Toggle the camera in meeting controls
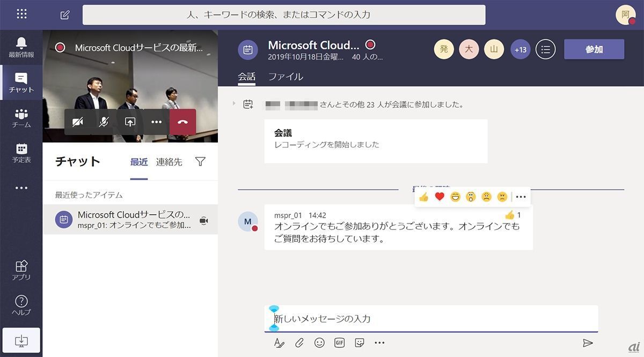Image resolution: width=644 pixels, height=357 pixels. tap(77, 122)
